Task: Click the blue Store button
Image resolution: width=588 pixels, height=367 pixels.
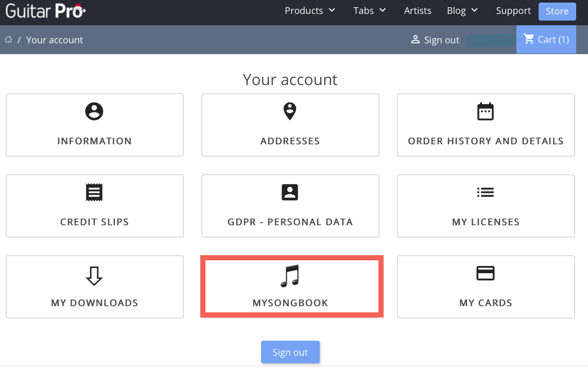Action: click(557, 11)
